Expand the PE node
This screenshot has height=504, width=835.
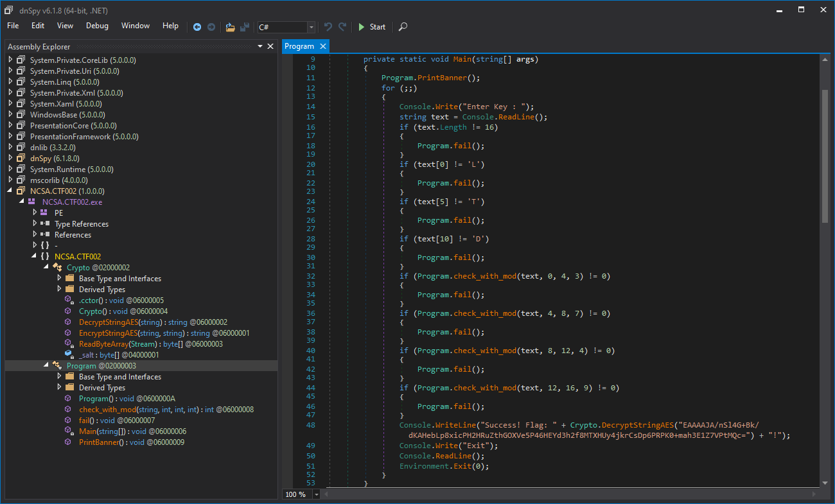(x=35, y=213)
